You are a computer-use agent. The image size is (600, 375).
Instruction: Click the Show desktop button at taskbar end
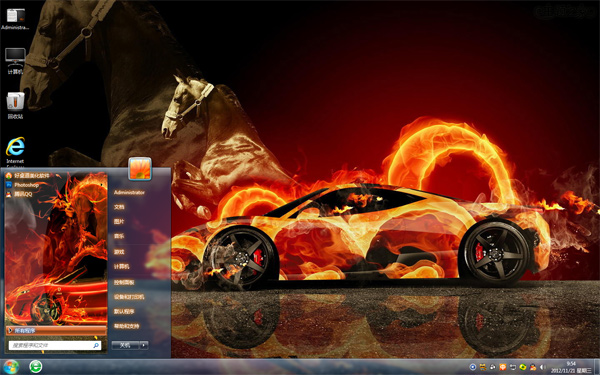point(597,367)
